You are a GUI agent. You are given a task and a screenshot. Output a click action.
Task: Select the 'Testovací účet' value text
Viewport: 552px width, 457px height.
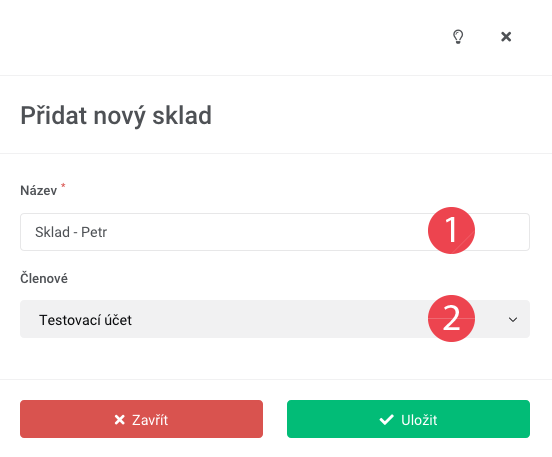point(86,320)
